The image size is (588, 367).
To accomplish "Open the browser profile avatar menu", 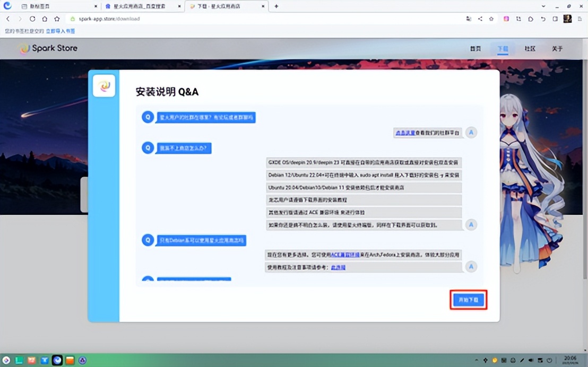I will point(567,18).
